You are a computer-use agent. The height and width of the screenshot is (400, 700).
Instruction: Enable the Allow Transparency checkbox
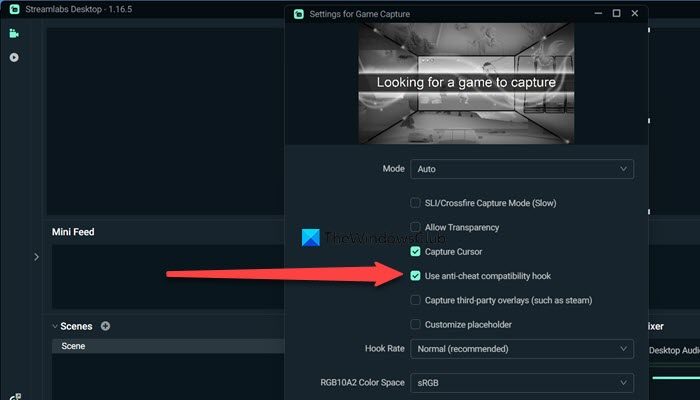point(415,227)
